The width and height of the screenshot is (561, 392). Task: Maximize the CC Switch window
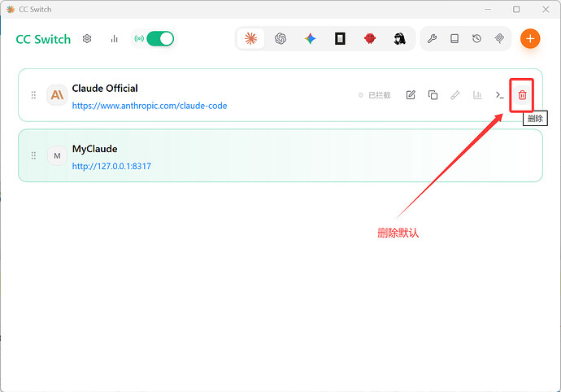tap(516, 9)
